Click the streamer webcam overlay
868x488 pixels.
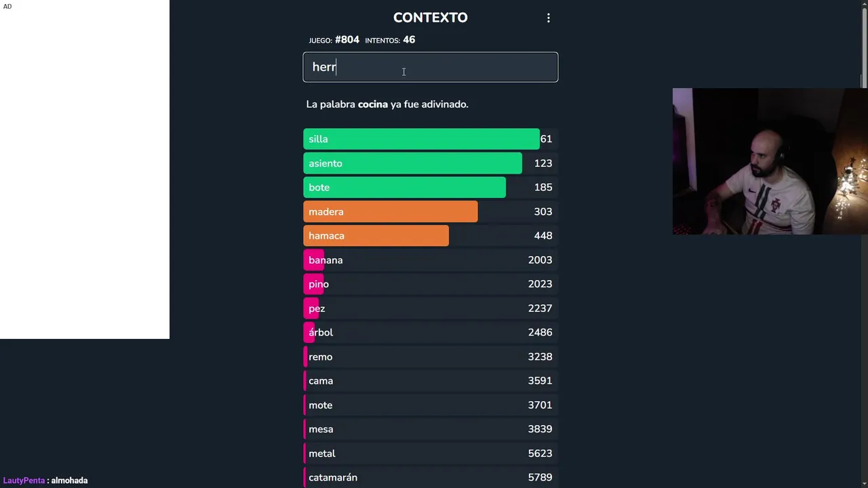(x=770, y=161)
